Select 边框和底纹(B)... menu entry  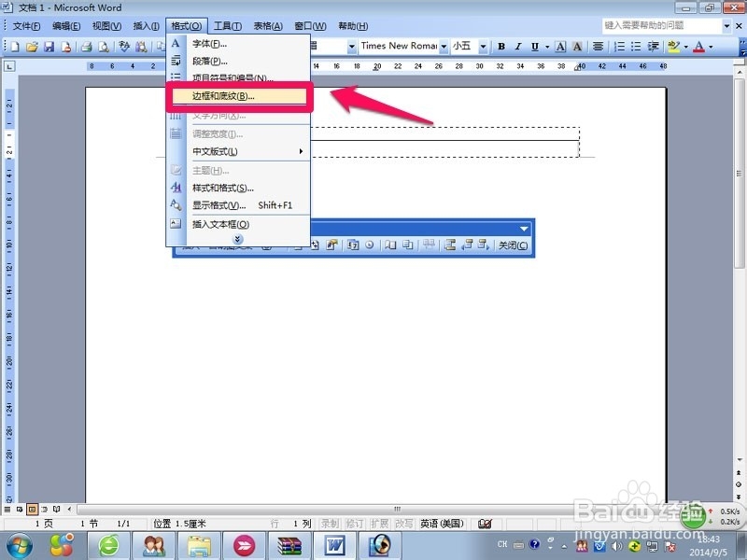click(238, 96)
